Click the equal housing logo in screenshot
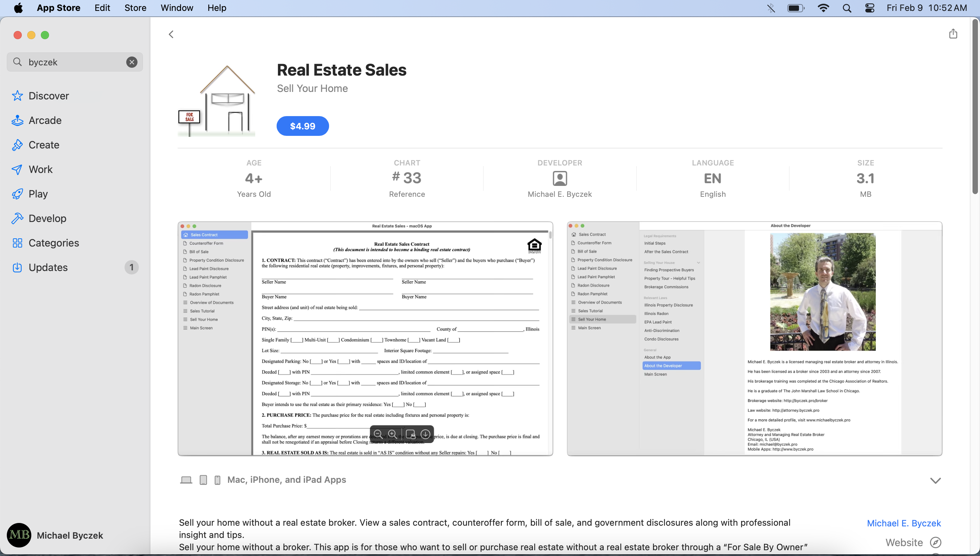Screen dimensions: 980x556 point(534,246)
